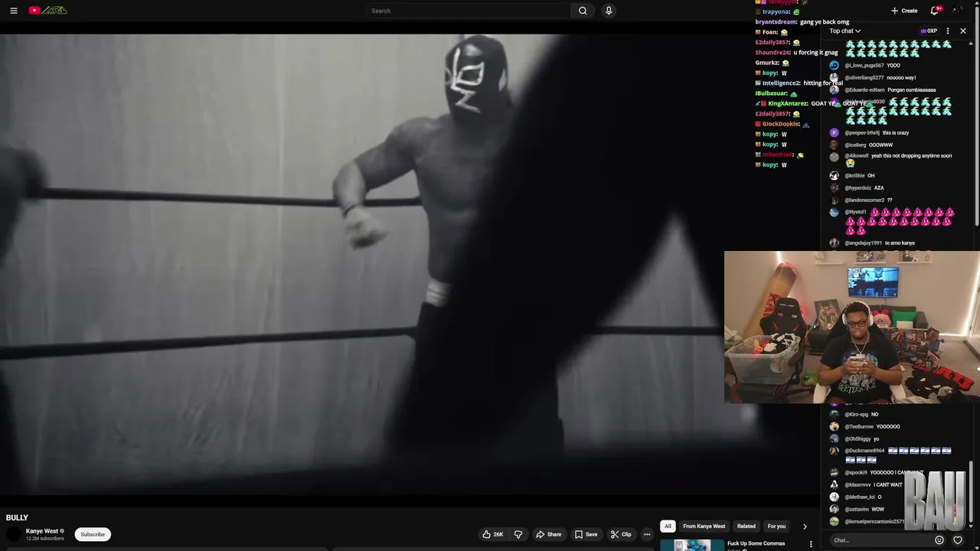The image size is (980, 551).
Task: Select the Related chip
Action: (x=746, y=527)
